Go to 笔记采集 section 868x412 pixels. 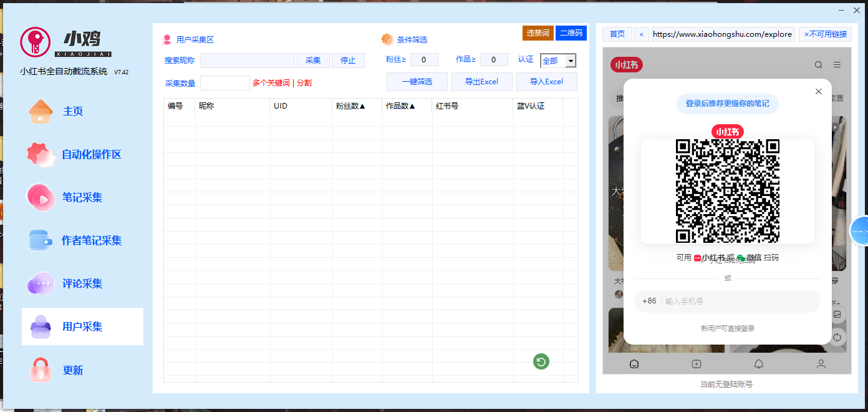click(x=82, y=198)
